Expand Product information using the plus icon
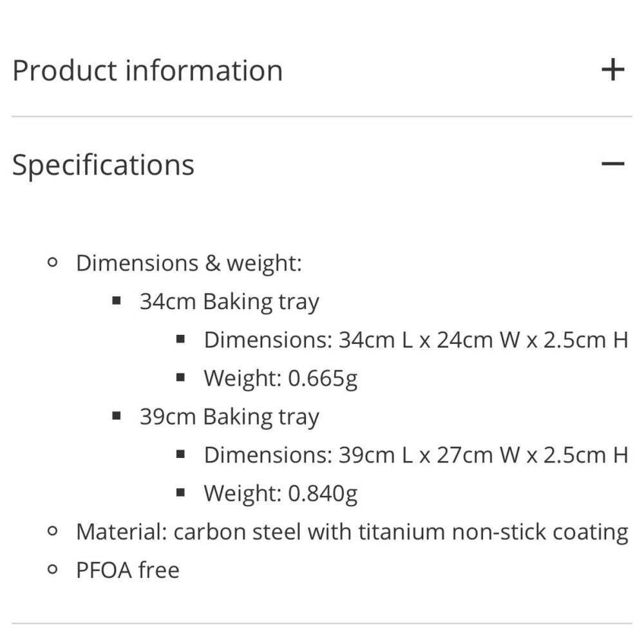This screenshot has height=644, width=644. tap(612, 70)
